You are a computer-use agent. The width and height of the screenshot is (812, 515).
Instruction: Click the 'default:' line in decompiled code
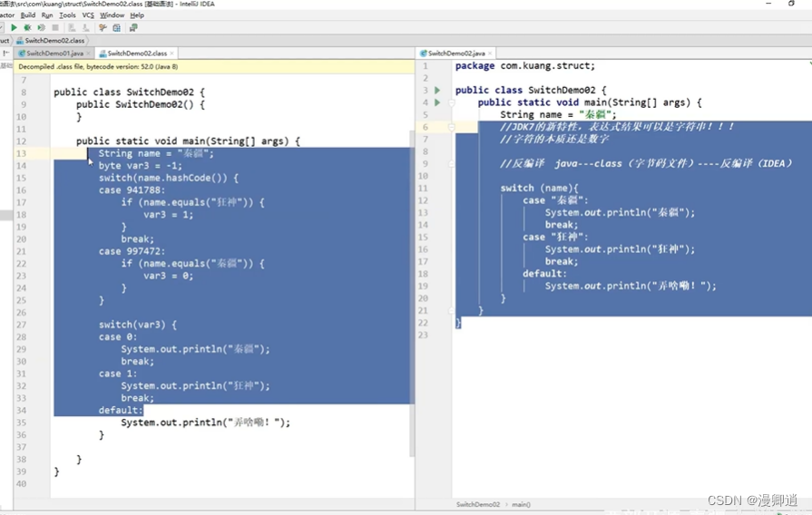click(x=121, y=411)
